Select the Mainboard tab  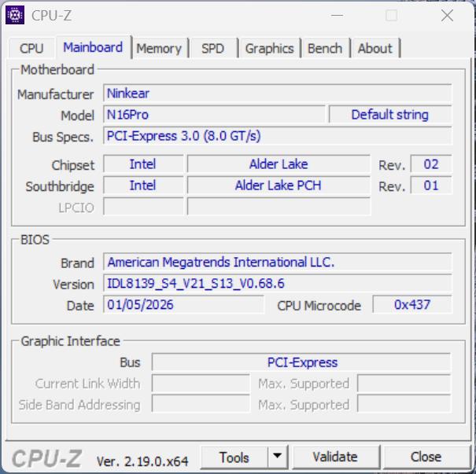93,47
